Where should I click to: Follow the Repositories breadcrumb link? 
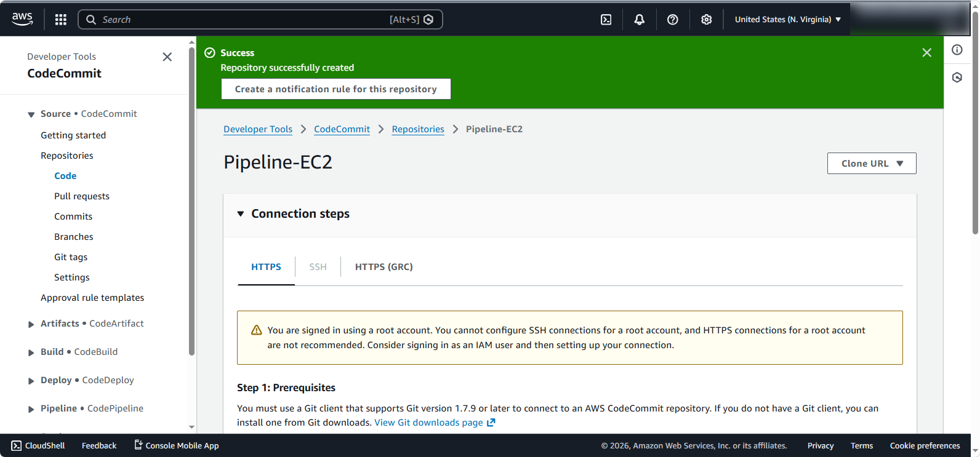418,129
